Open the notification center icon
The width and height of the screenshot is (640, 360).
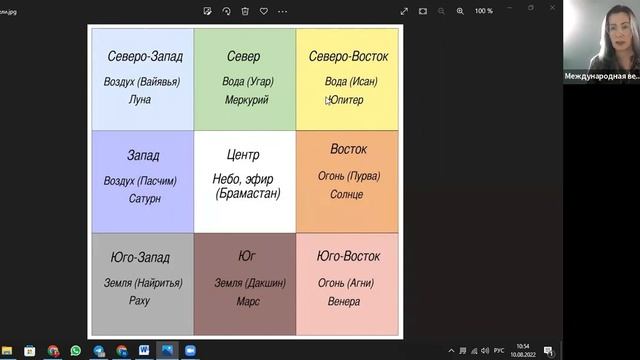pyautogui.click(x=548, y=351)
